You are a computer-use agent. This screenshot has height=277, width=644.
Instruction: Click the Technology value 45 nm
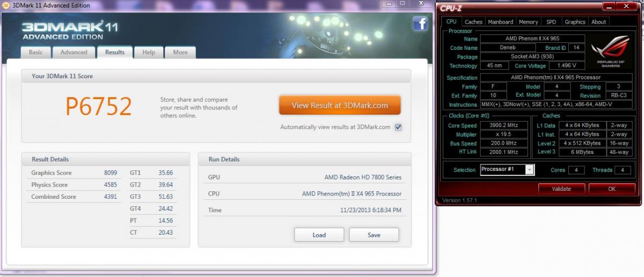[x=495, y=65]
